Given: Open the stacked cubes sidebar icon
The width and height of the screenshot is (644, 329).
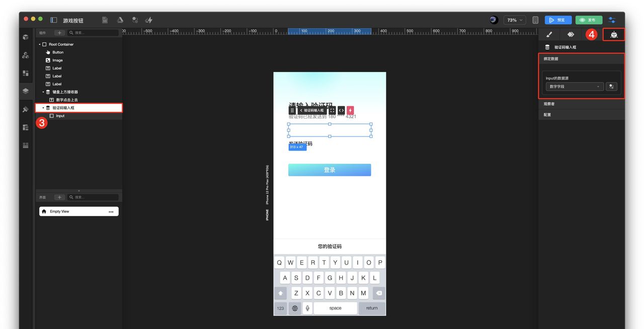Looking at the screenshot, I should (x=25, y=55).
